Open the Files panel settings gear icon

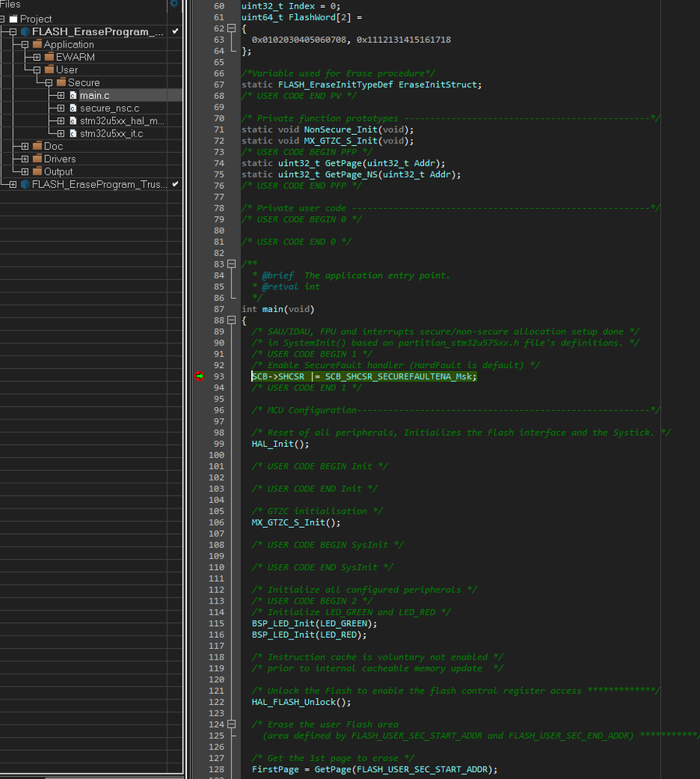click(174, 3)
